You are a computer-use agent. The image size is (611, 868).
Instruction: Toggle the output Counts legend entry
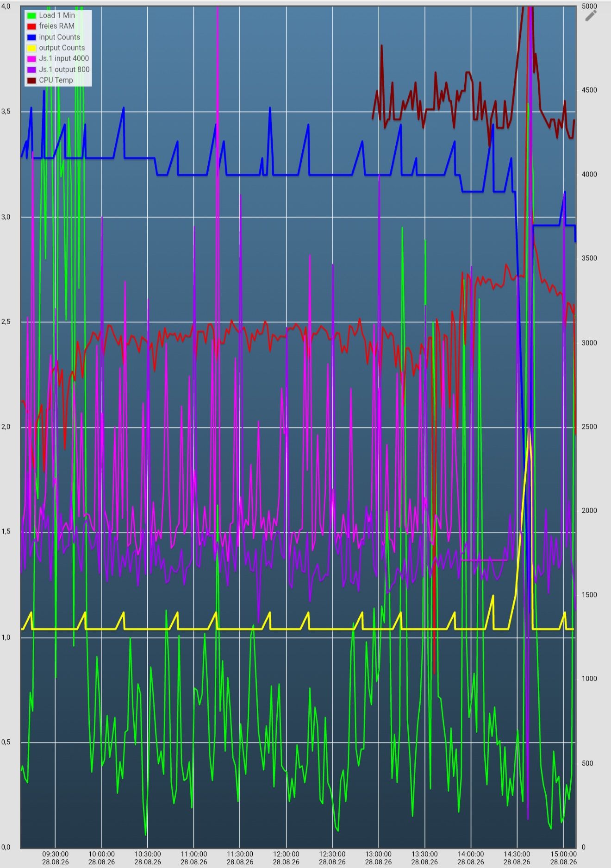[x=56, y=48]
